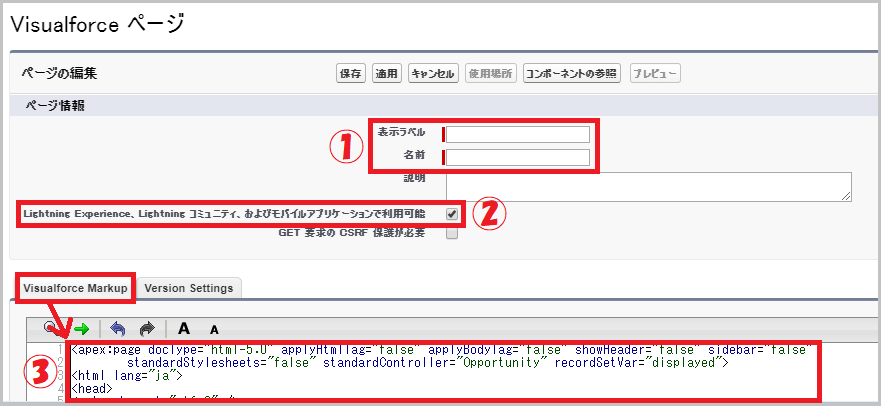The image size is (881, 406).
Task: Click the 使用場所 button
Action: (x=490, y=73)
